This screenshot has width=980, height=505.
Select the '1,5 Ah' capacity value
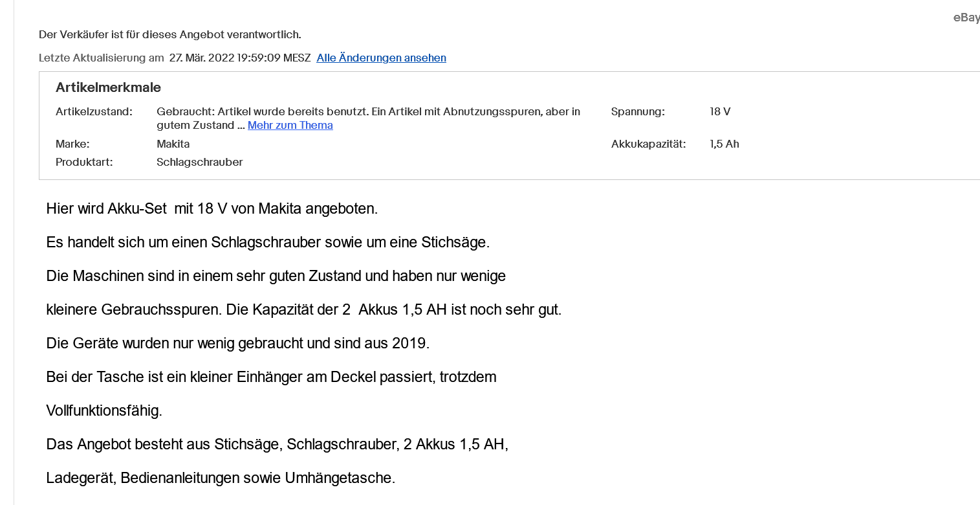pos(724,144)
